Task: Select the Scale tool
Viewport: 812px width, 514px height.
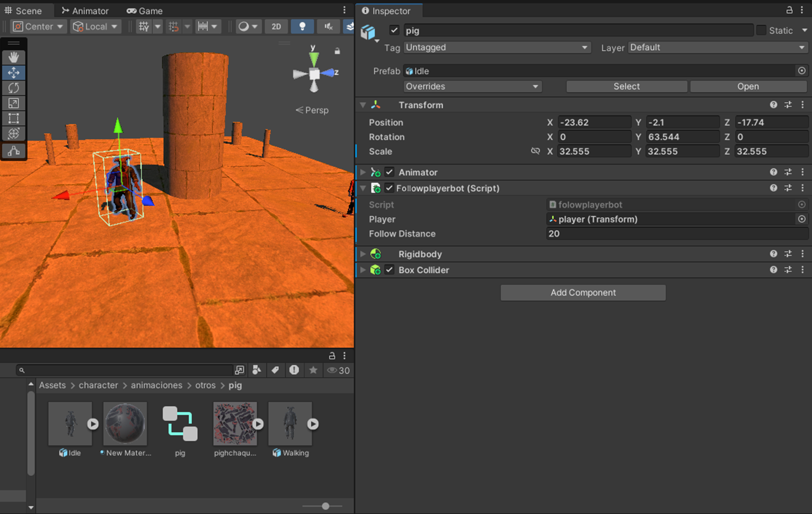Action: point(13,103)
